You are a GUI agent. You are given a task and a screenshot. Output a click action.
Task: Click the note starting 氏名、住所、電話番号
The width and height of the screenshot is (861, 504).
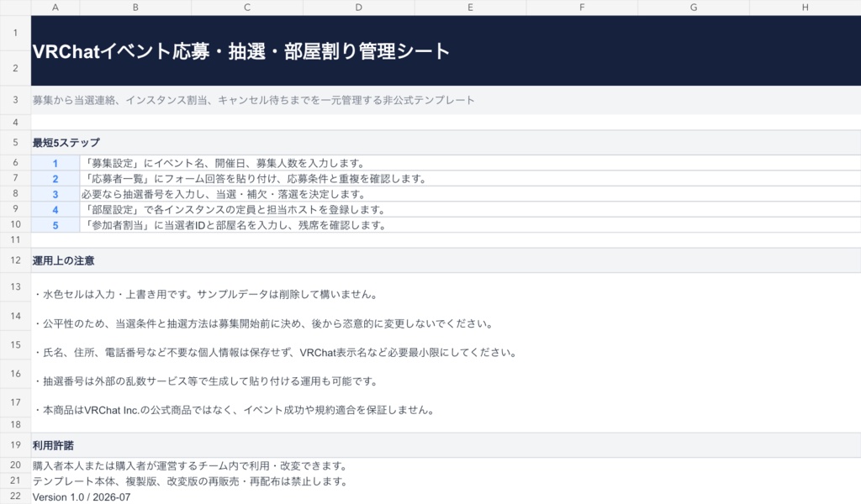[275, 352]
